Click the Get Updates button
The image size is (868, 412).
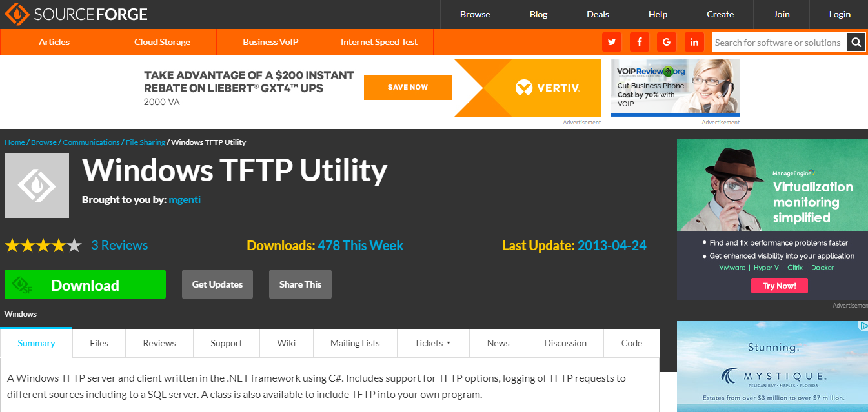[x=217, y=284]
